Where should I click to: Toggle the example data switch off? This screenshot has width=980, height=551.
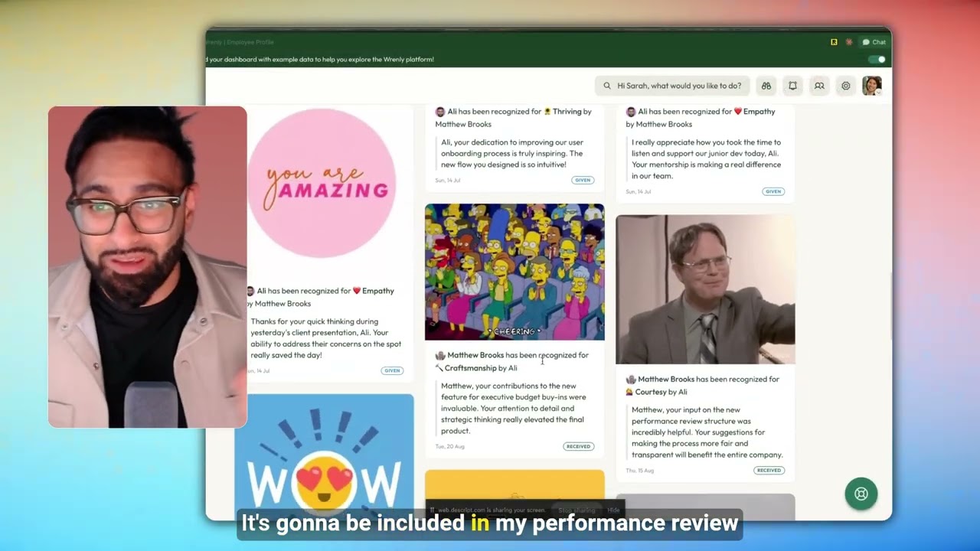tap(877, 60)
